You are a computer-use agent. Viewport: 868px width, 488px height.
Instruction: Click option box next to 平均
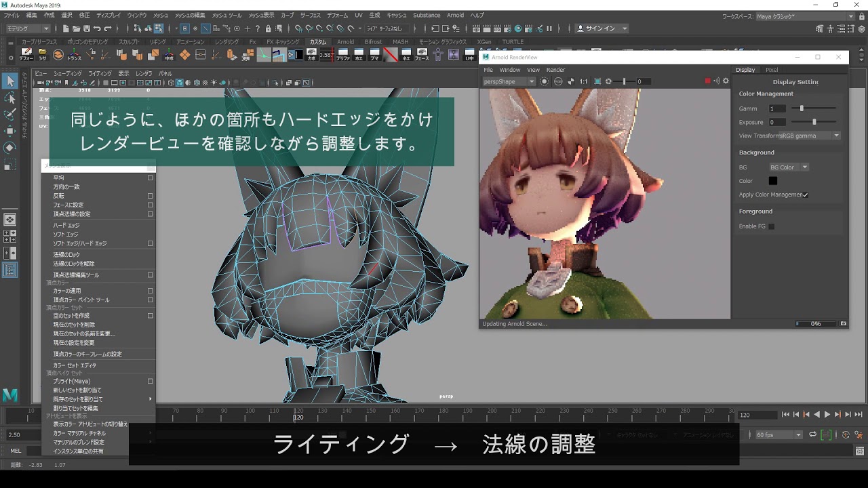[x=150, y=178]
